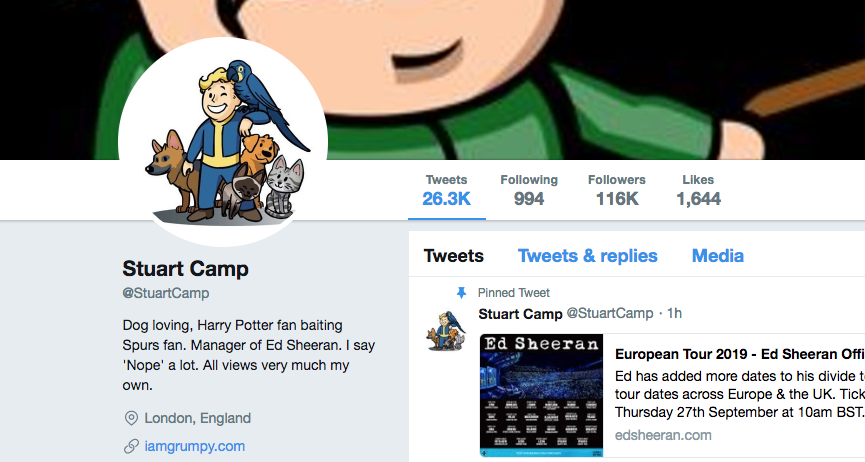Click the edsheeran.com domain link
865x462 pixels.
pos(663,435)
